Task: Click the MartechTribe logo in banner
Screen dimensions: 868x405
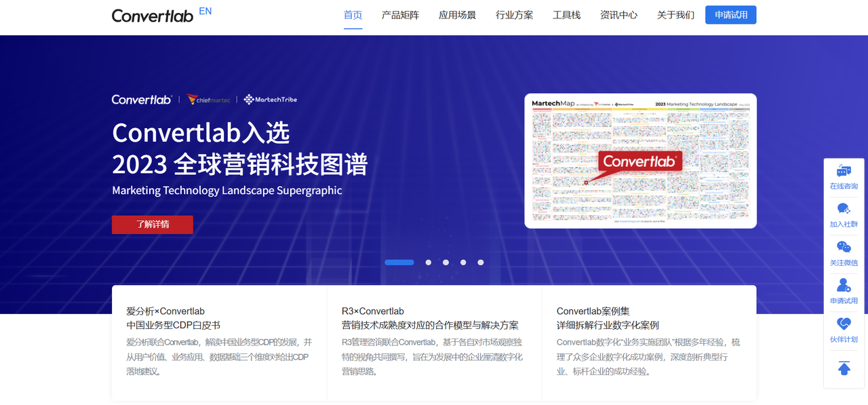Action: (271, 99)
